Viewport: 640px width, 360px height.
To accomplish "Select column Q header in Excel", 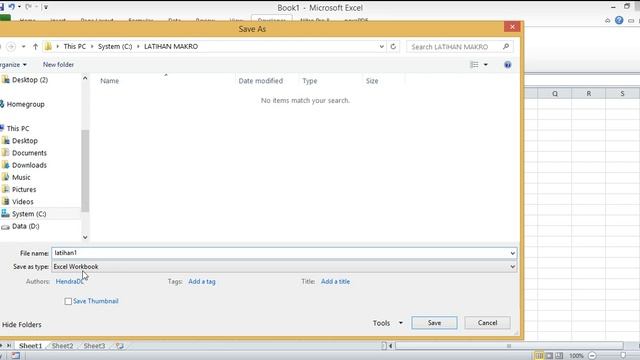I will (555, 93).
